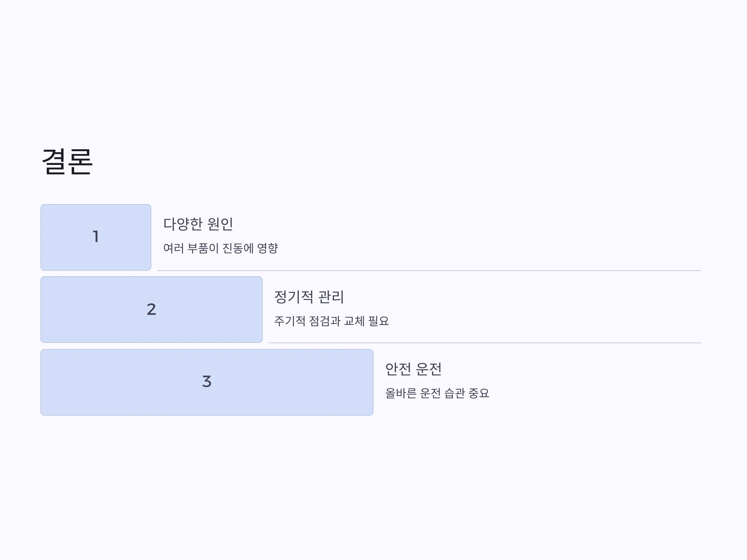Click the word 필요 in second description

click(x=378, y=321)
